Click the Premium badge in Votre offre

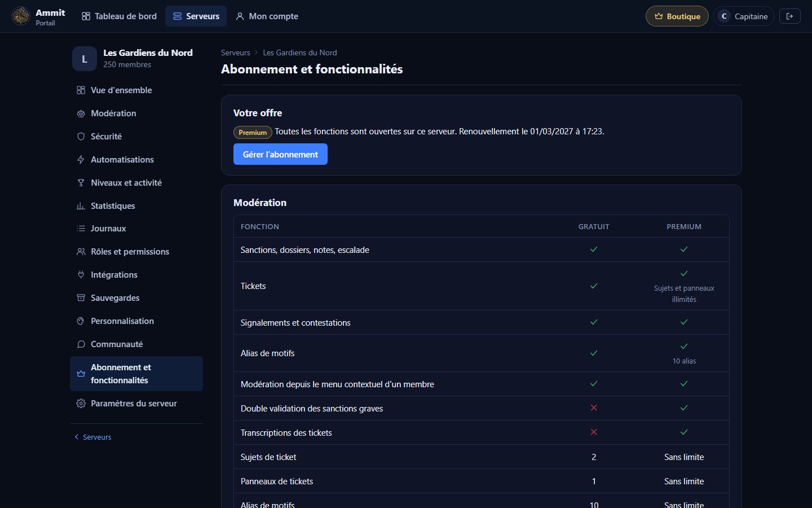tap(253, 132)
